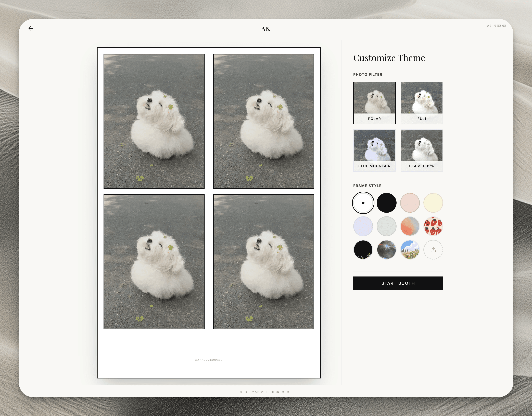Screen dimensions: 532x416
Task: Pick the flower meadow sky frame
Action: click(x=410, y=250)
